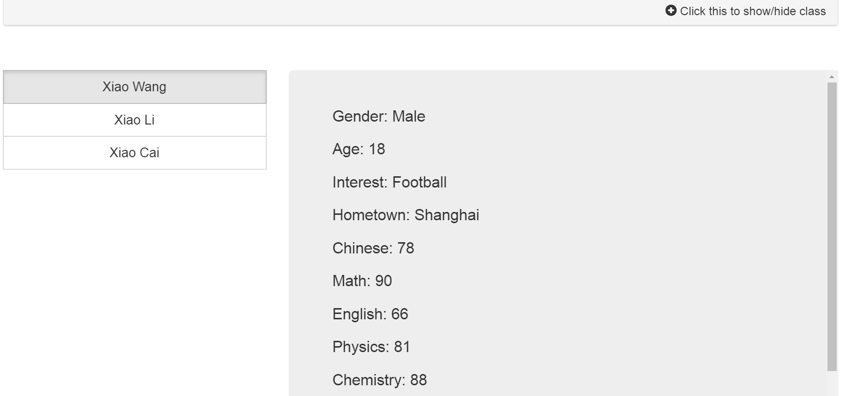Click the "show/hide class" text link
The image size is (868, 396).
(x=753, y=11)
